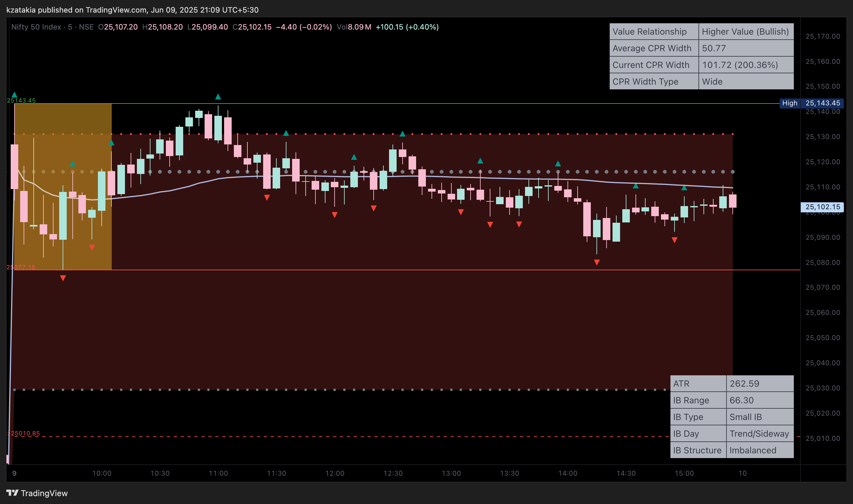Click the ATR label cell

tap(698, 384)
